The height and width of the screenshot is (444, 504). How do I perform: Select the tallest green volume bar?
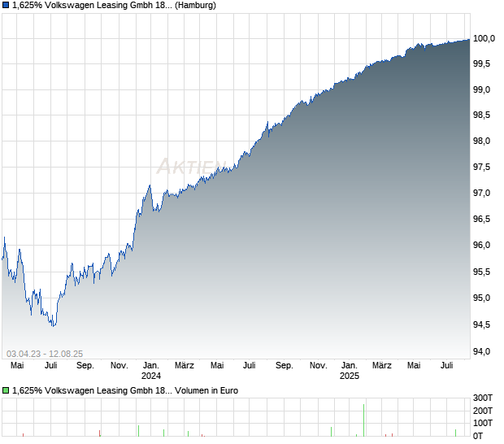(x=364, y=420)
